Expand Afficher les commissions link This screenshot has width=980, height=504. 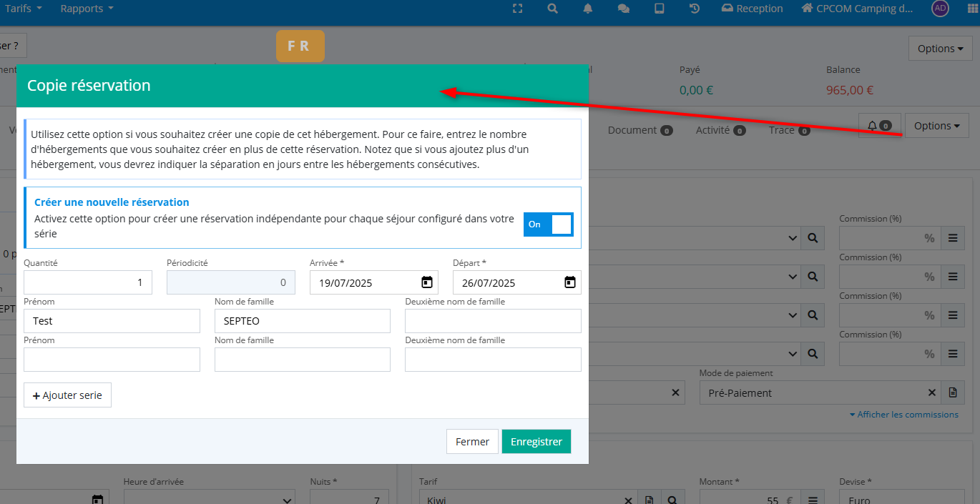click(903, 415)
